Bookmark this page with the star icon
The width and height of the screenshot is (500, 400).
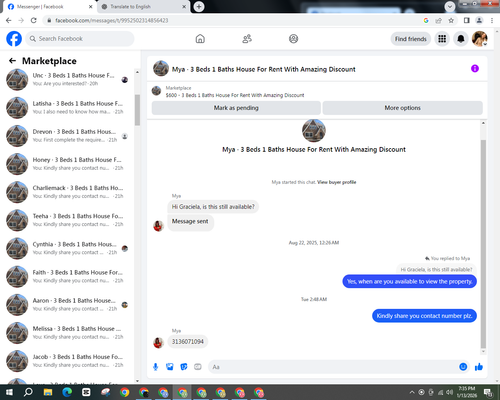[451, 20]
